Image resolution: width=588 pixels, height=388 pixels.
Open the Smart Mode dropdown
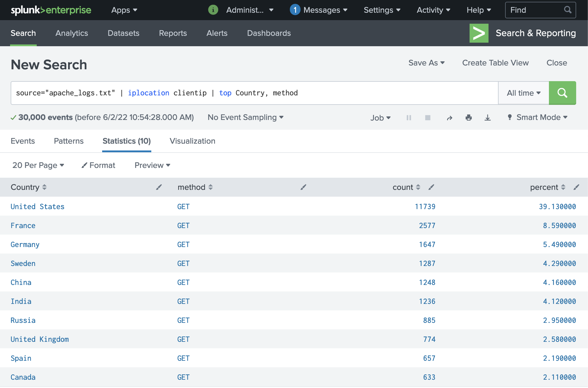[x=538, y=118]
